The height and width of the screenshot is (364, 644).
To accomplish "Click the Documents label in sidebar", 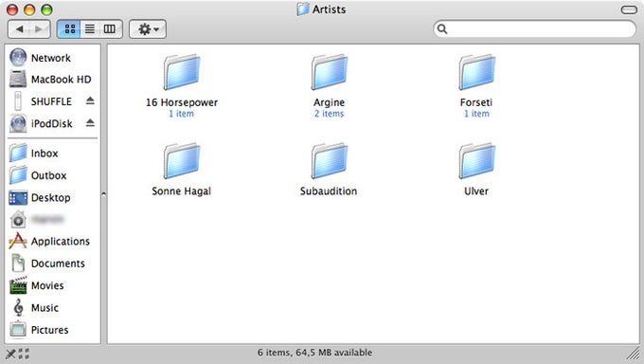I will pos(58,264).
